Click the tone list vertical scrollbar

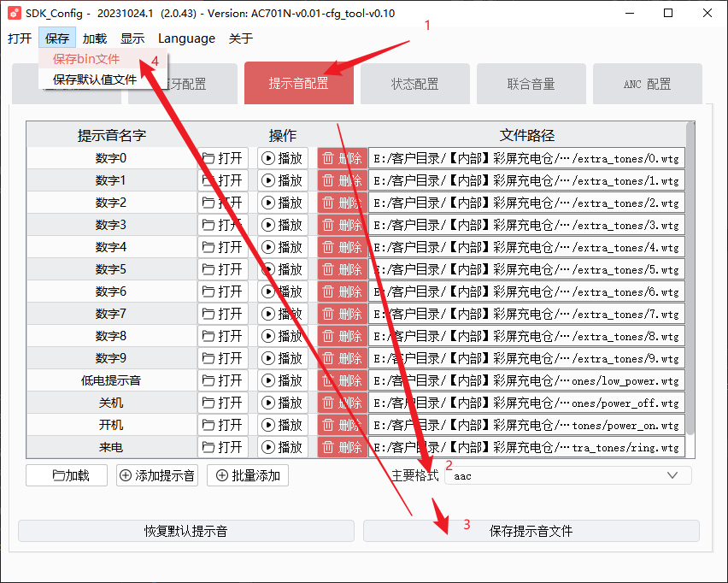690,279
